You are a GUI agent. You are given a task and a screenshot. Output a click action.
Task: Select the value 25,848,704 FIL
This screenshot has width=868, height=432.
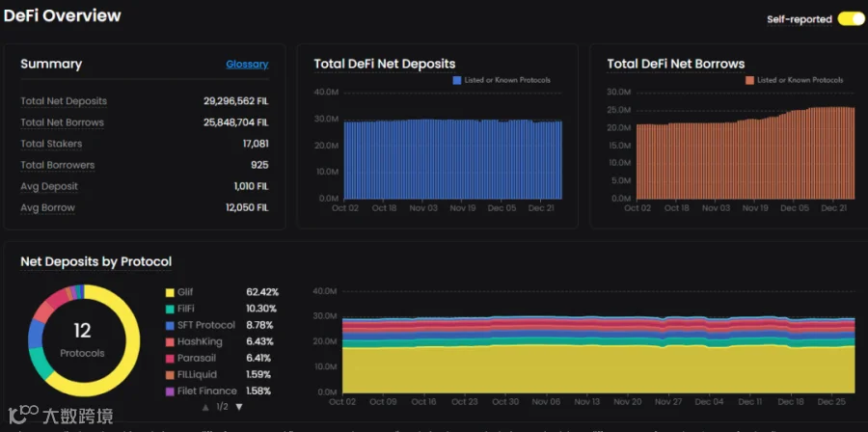pos(236,122)
